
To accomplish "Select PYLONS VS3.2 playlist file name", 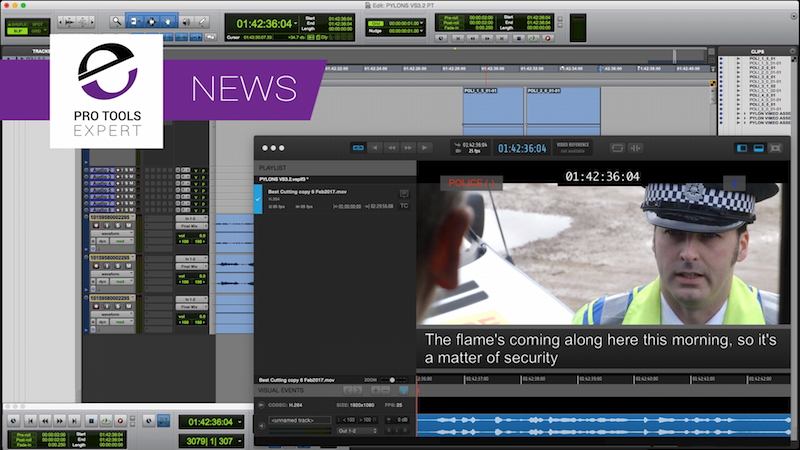I will [283, 180].
